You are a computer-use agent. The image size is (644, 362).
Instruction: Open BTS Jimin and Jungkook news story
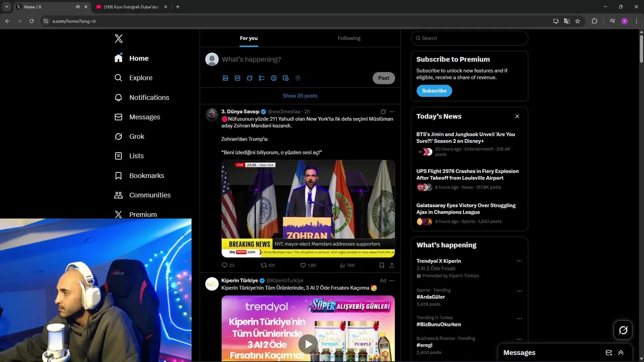pyautogui.click(x=469, y=145)
